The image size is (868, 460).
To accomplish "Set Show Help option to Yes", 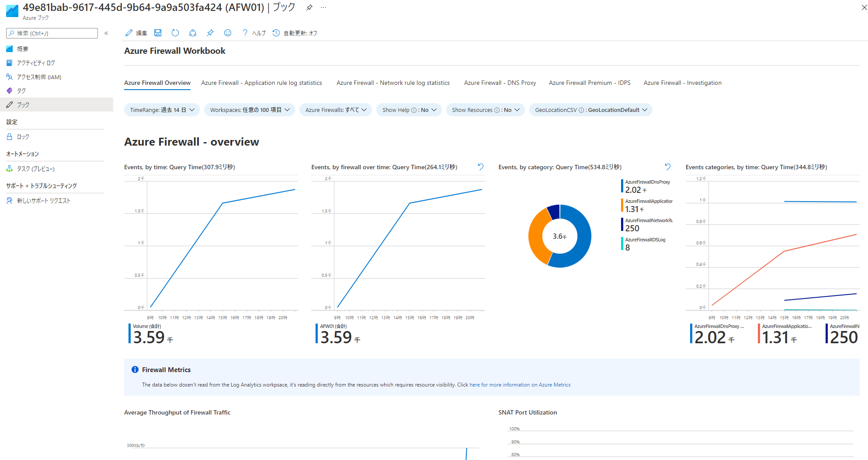I will coord(409,110).
